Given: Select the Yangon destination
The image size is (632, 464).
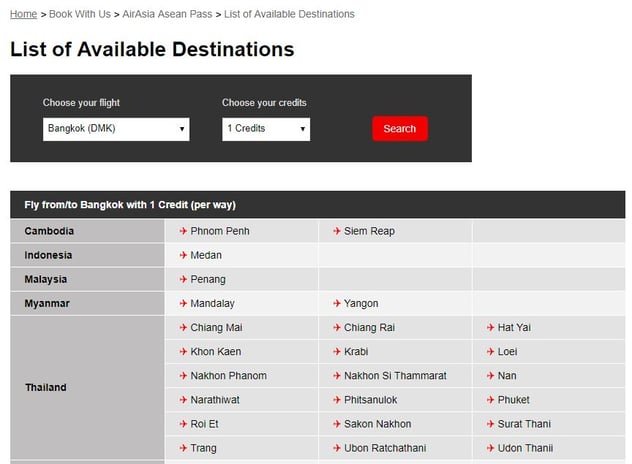Looking at the screenshot, I should (361, 304).
